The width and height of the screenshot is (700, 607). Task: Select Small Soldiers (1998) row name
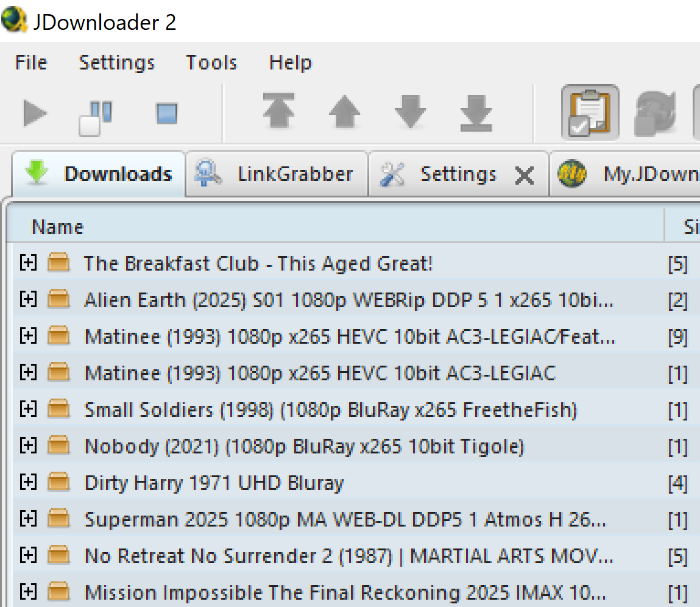(331, 410)
